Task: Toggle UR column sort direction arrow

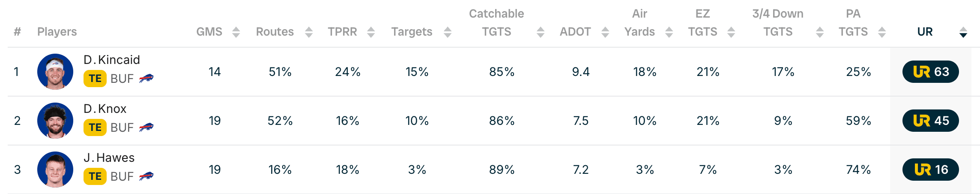Action: point(963,32)
